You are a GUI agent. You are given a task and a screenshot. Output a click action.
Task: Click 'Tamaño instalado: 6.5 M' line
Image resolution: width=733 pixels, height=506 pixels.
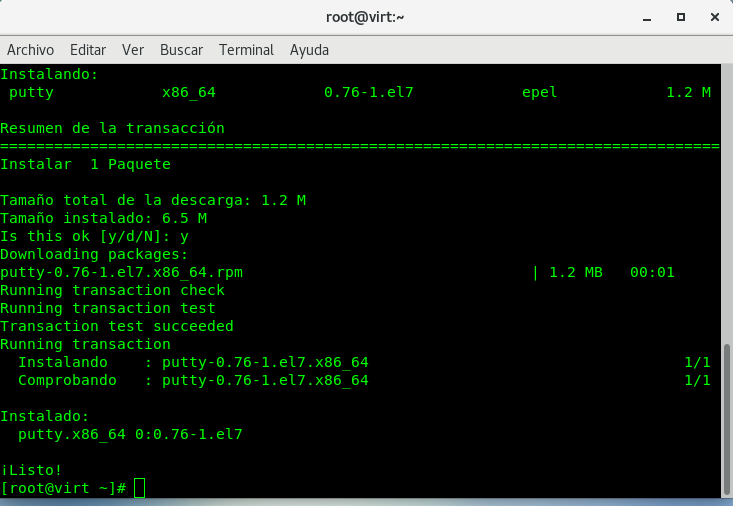(x=103, y=218)
